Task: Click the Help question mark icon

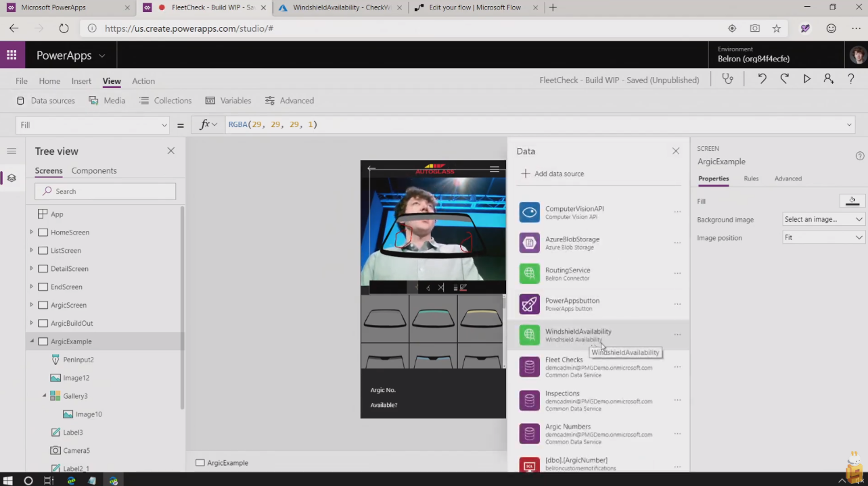Action: coord(851,79)
